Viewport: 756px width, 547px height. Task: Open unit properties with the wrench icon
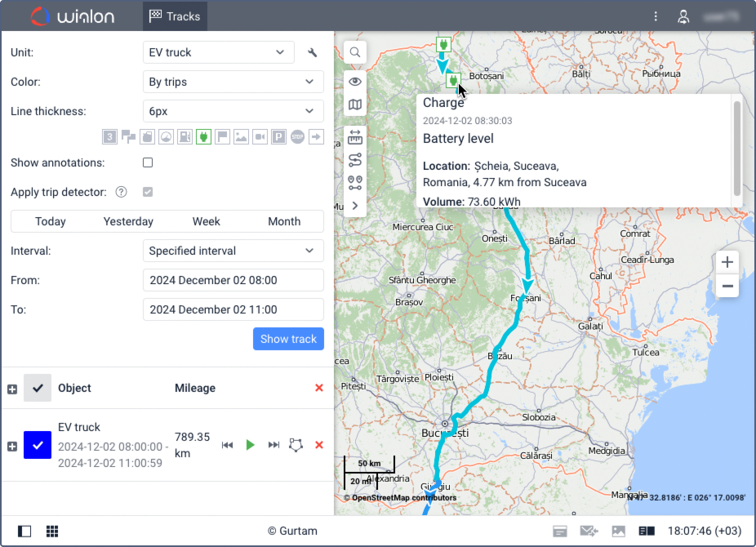[313, 52]
